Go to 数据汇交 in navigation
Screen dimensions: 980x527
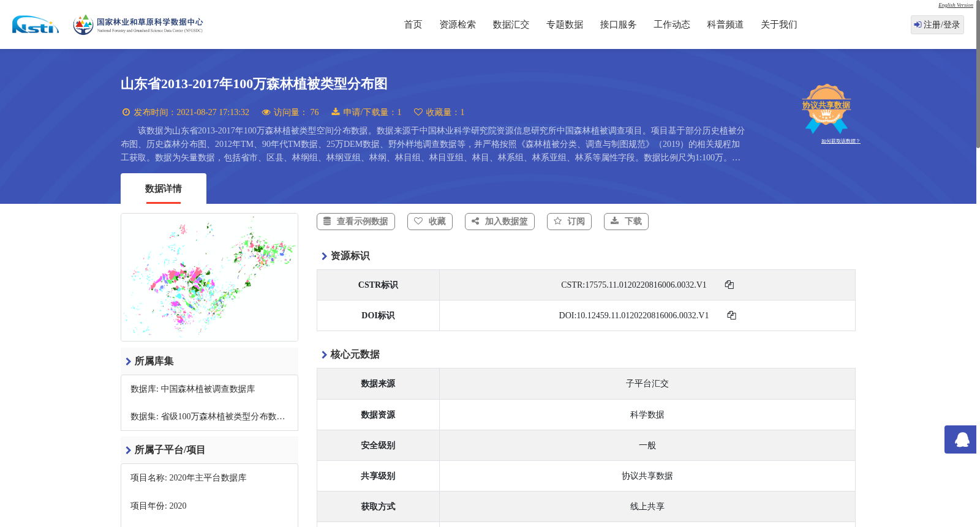click(x=511, y=24)
